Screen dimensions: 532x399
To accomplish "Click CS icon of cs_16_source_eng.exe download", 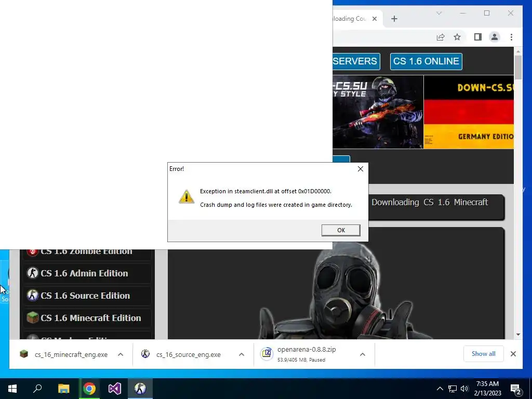I will click(x=145, y=354).
